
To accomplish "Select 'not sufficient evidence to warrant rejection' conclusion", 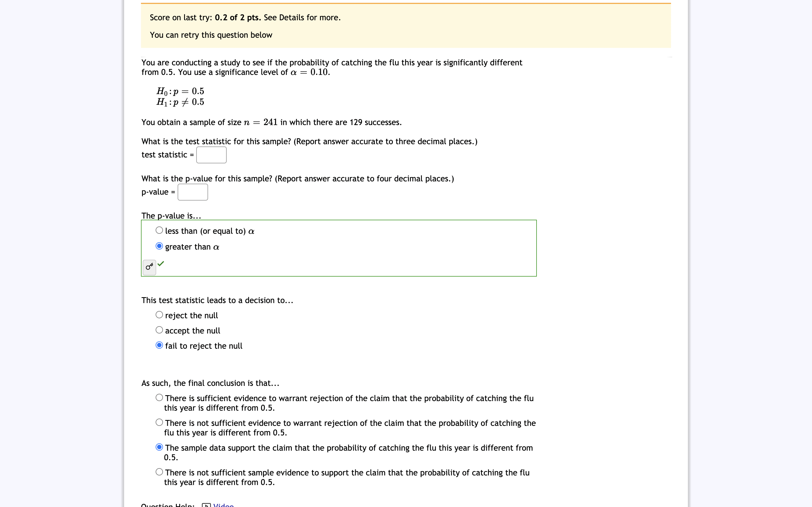I will (159, 422).
